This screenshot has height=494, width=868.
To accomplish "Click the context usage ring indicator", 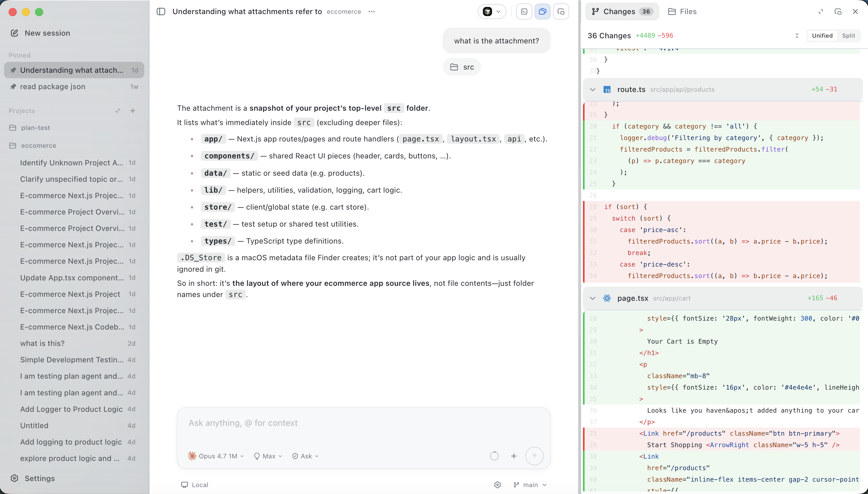I will tap(494, 456).
